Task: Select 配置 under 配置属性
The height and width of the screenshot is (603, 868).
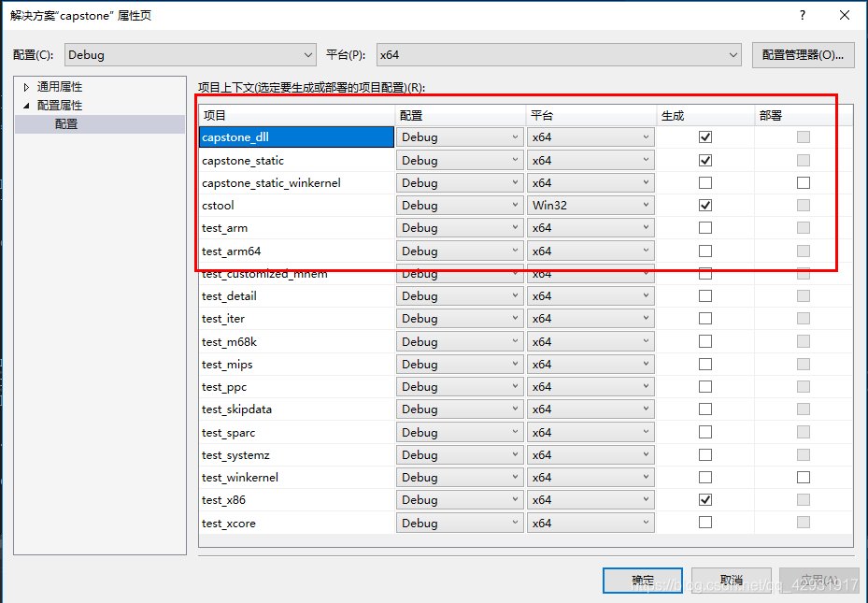Action: point(64,122)
